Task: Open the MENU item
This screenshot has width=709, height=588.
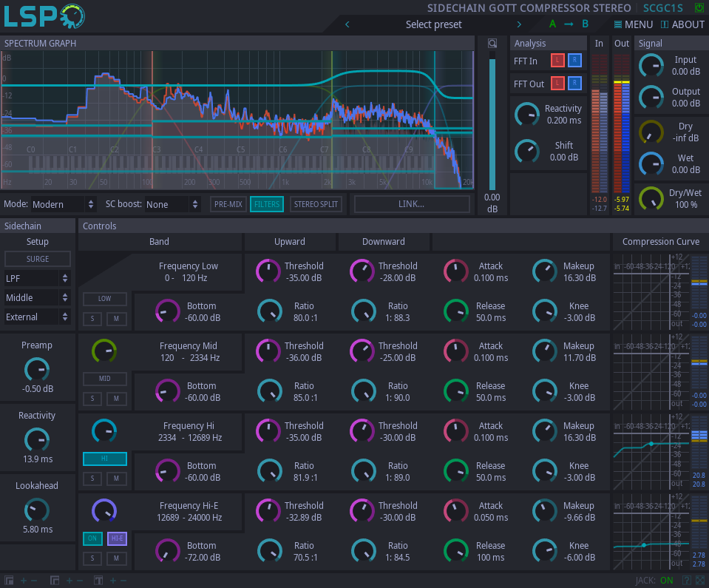Action: coord(633,24)
